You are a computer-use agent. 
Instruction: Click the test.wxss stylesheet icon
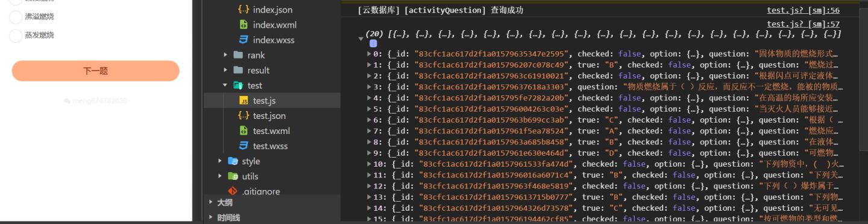coord(244,146)
